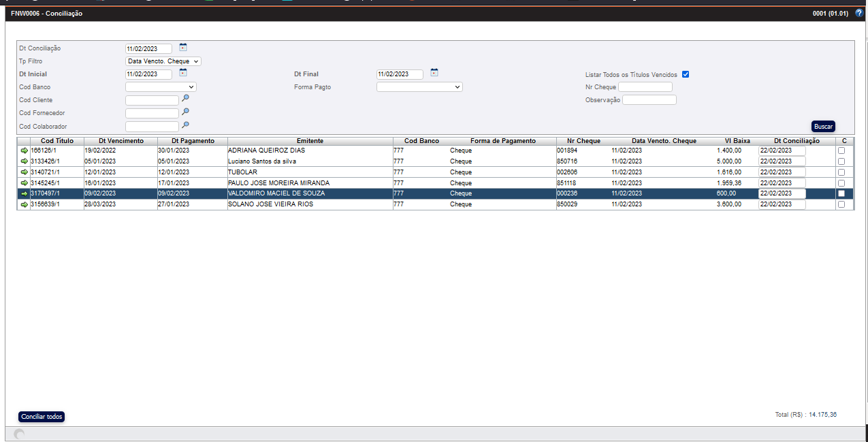
Task: Click green arrow for ADRIANA QUEIROZ DIAS row
Action: pos(25,151)
